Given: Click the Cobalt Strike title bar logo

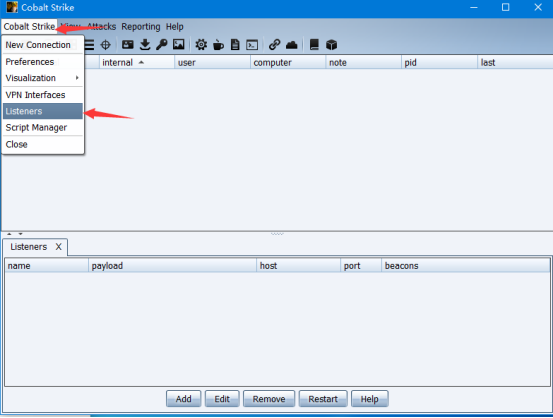Looking at the screenshot, I should [x=12, y=7].
